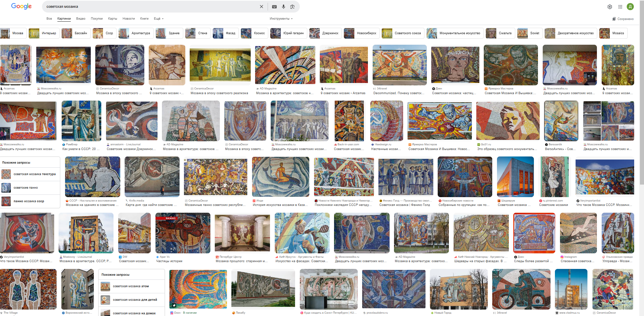The height and width of the screenshot is (316, 644).
Task: Open the dolphin rider mosaic thumbnail
Action: point(281,177)
